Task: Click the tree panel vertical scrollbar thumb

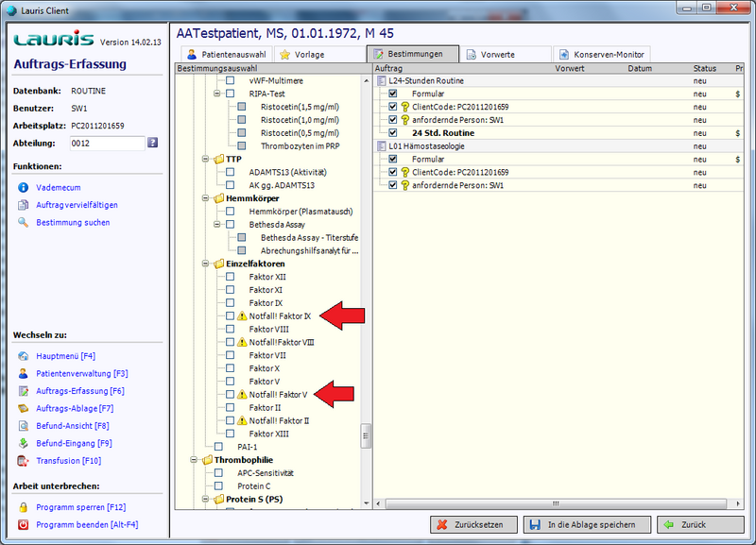Action: 367,434
